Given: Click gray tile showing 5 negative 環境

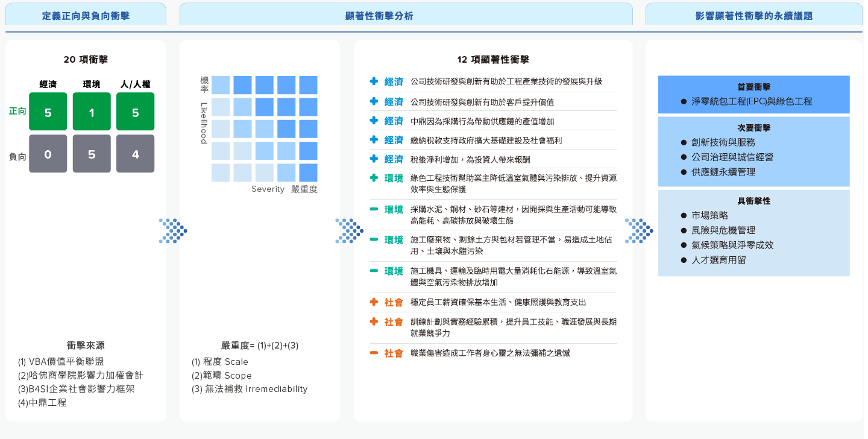Looking at the screenshot, I should pyautogui.click(x=92, y=154).
